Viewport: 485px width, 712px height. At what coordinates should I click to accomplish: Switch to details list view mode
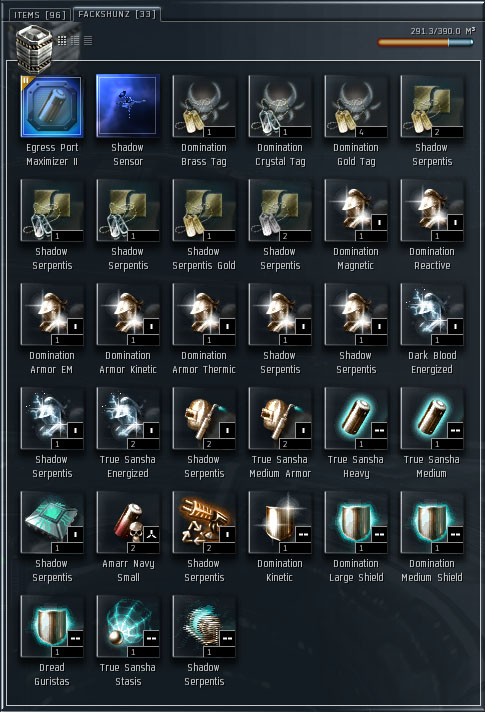[x=75, y=41]
